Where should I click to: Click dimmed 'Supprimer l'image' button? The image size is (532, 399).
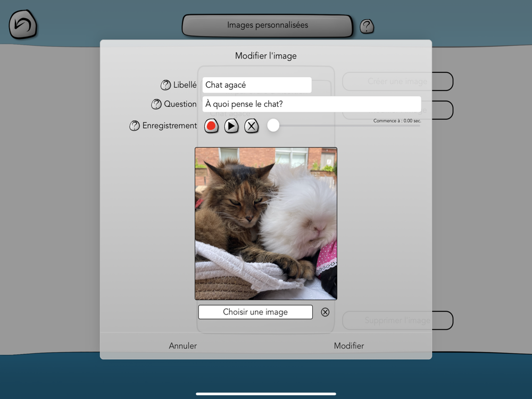(397, 320)
